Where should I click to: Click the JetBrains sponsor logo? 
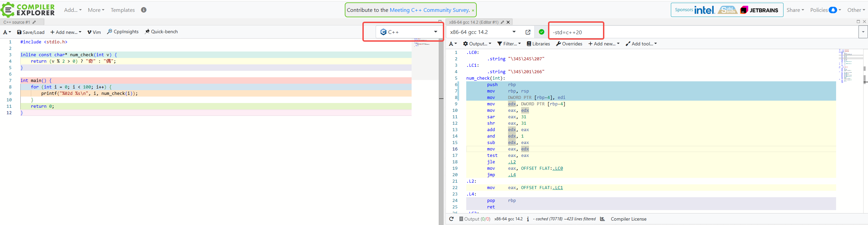coord(759,10)
